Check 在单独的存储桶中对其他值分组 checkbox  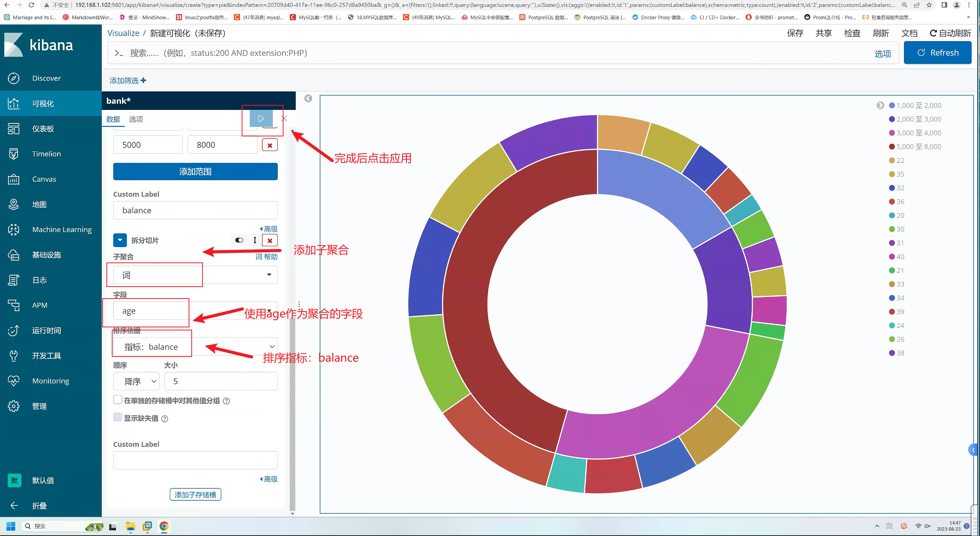pos(118,400)
